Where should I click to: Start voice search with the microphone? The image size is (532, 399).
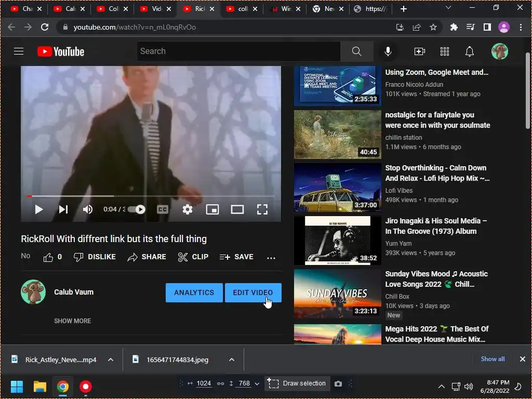[x=388, y=51]
